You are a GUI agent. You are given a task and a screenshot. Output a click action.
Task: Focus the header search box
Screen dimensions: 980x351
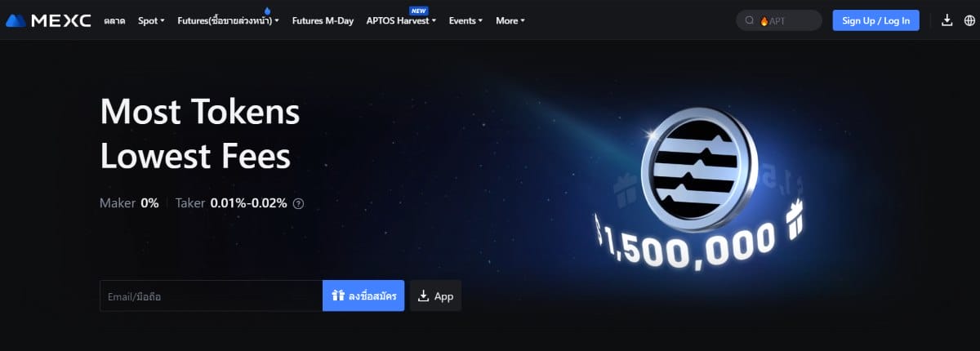coord(779,20)
